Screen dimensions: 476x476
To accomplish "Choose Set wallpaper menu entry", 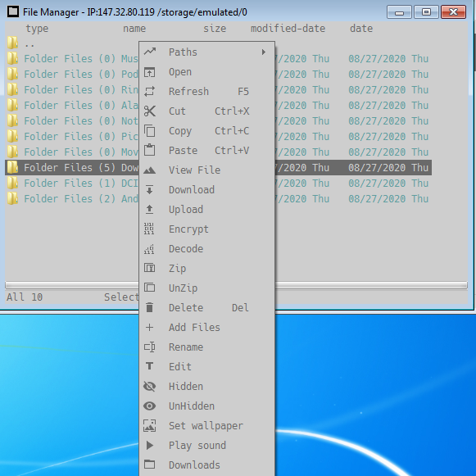I will (207, 425).
